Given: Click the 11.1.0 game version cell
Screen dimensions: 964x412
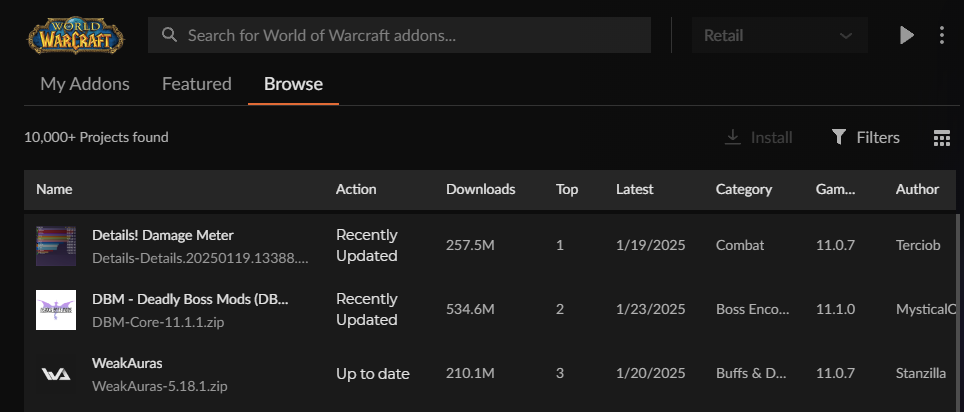Looking at the screenshot, I should click(836, 309).
